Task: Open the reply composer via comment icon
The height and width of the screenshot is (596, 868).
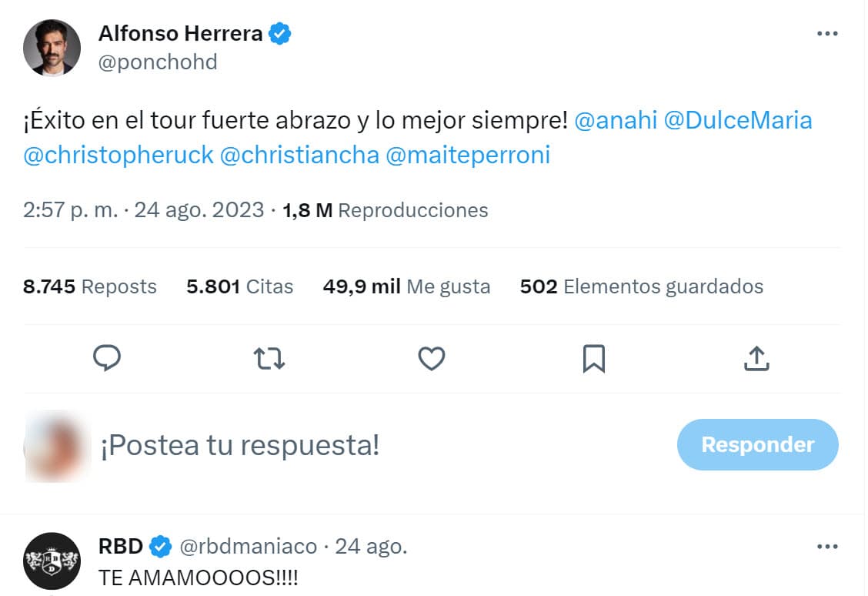Action: [x=108, y=358]
